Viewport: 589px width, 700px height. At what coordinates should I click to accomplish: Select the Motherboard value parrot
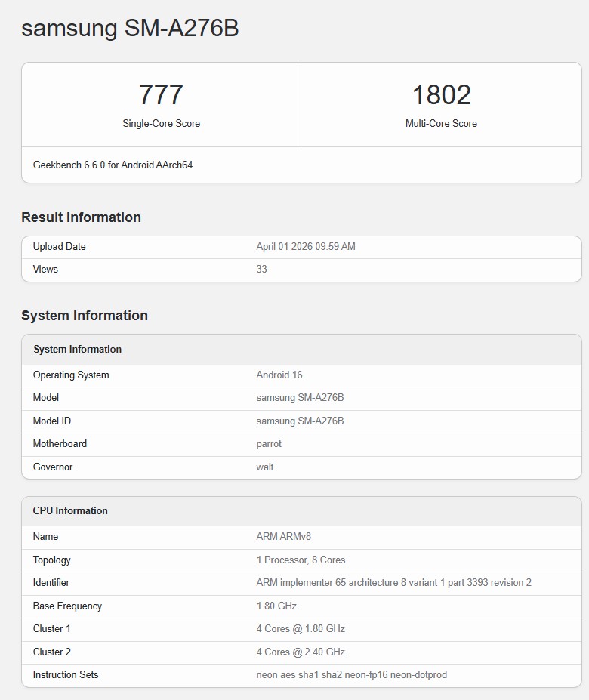(270, 444)
